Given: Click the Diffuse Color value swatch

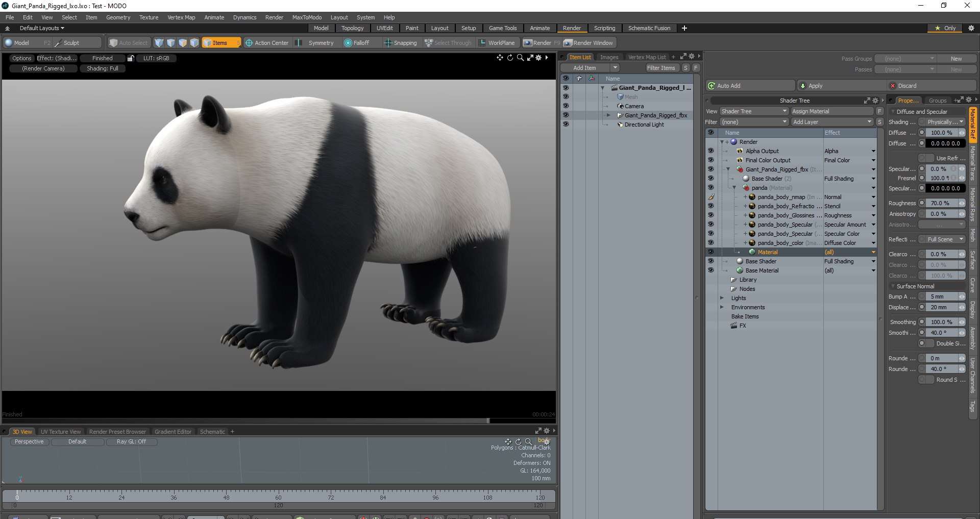Looking at the screenshot, I should (x=945, y=143).
